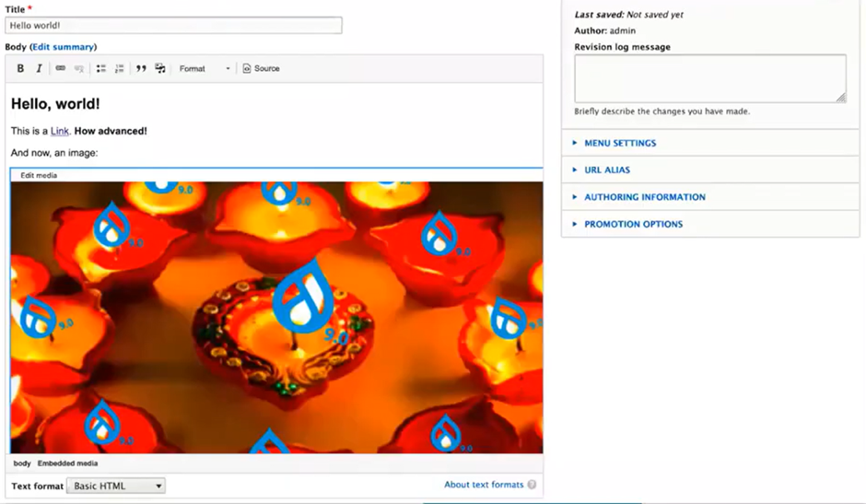Click the Revision log message textarea
Image resolution: width=866 pixels, height=504 pixels.
click(710, 78)
